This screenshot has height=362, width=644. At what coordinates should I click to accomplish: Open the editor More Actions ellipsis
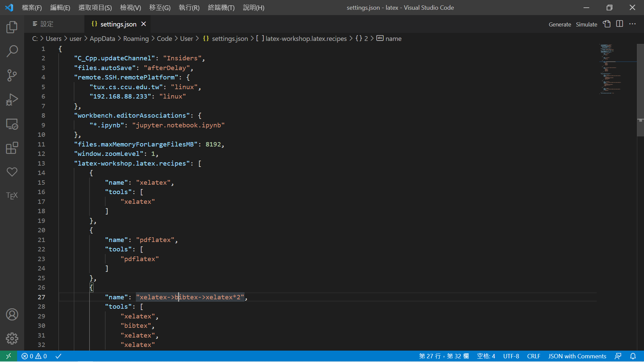point(632,24)
